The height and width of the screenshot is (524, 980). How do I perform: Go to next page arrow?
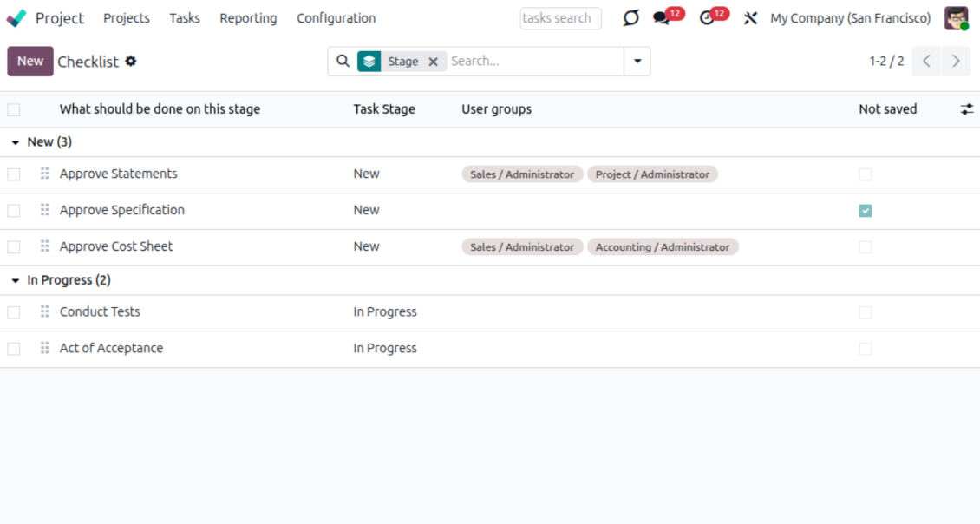pos(956,62)
